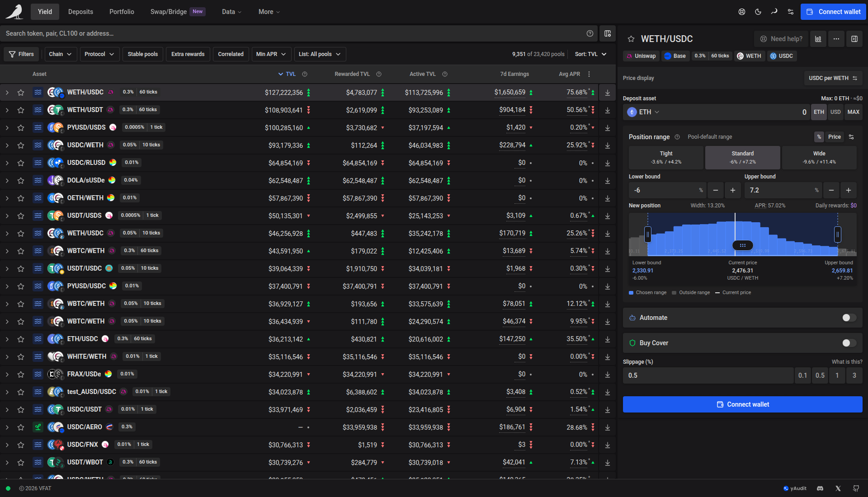
Task: Open Discord link in footer
Action: (820, 488)
